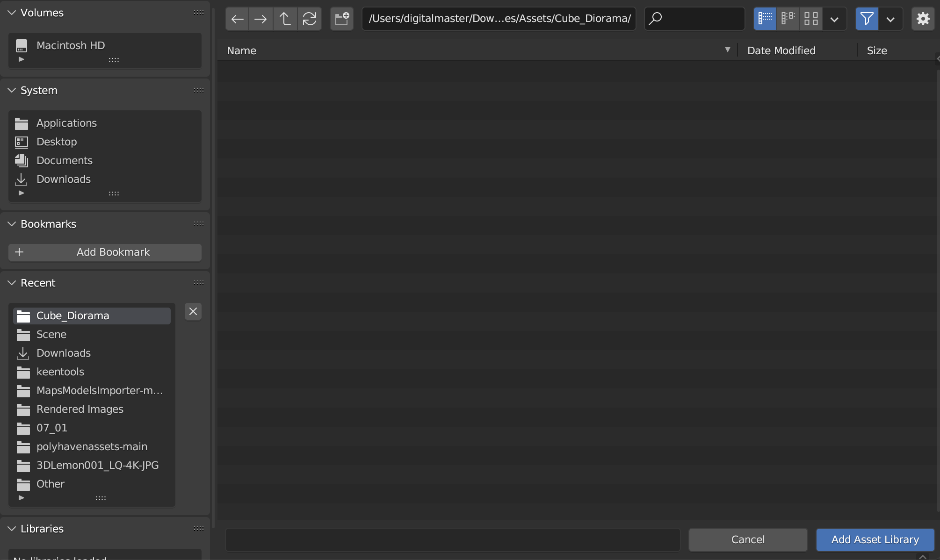Navigate forward in folder history
This screenshot has width=940, height=560.
[x=260, y=19]
